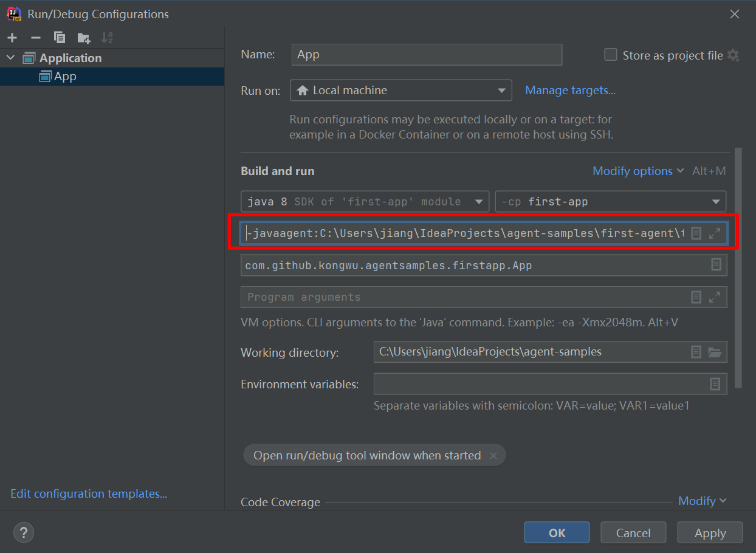756x553 pixels.
Task: Collapse the Application tree node
Action: (10, 58)
